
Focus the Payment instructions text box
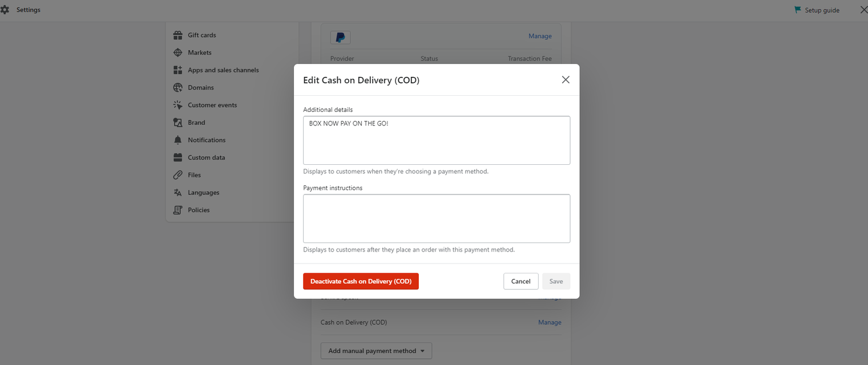coord(437,218)
